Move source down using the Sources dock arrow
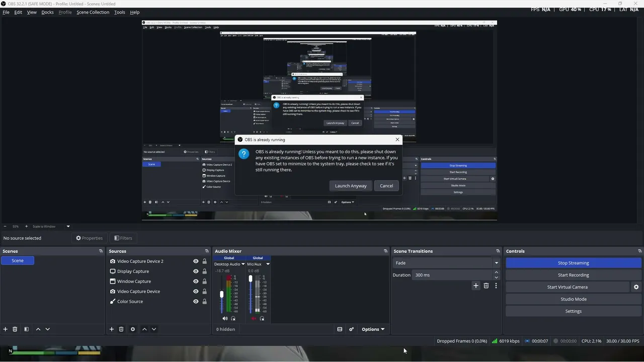Screen dimensions: 644x362 click(x=154, y=329)
